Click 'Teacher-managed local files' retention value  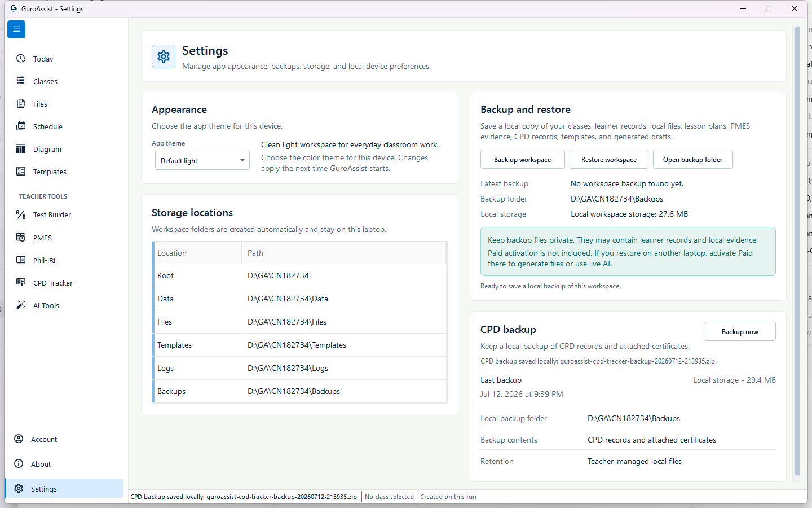point(634,461)
